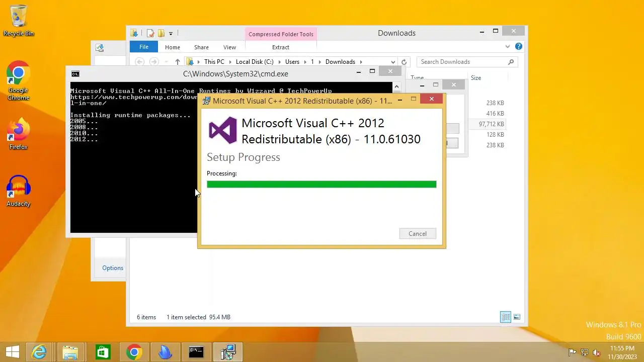
Task: Refresh the Downloads folder view
Action: coord(404,62)
